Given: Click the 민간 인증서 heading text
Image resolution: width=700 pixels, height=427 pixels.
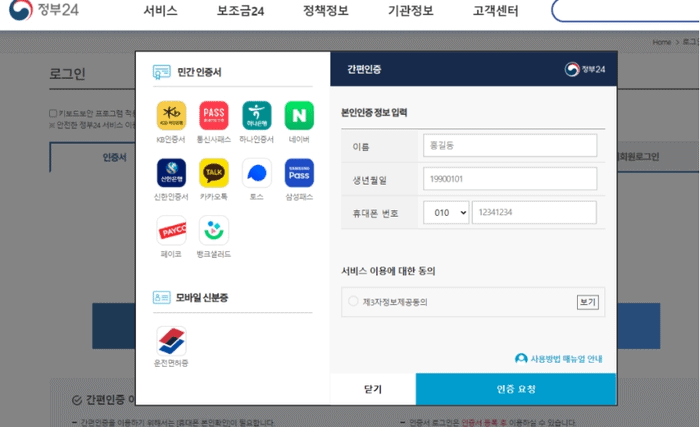Looking at the screenshot, I should [199, 72].
